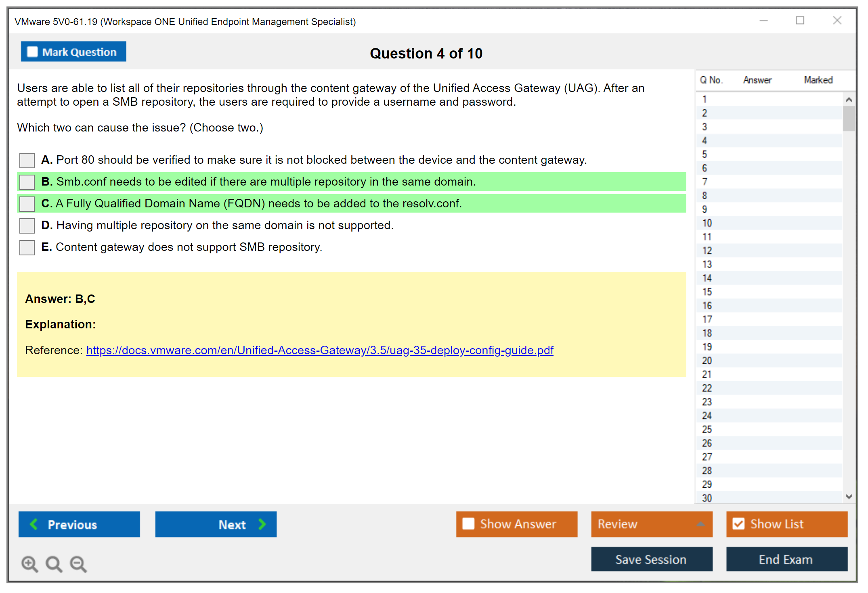Maximize the exam window
Screen dimensions: 868x593
[800, 21]
